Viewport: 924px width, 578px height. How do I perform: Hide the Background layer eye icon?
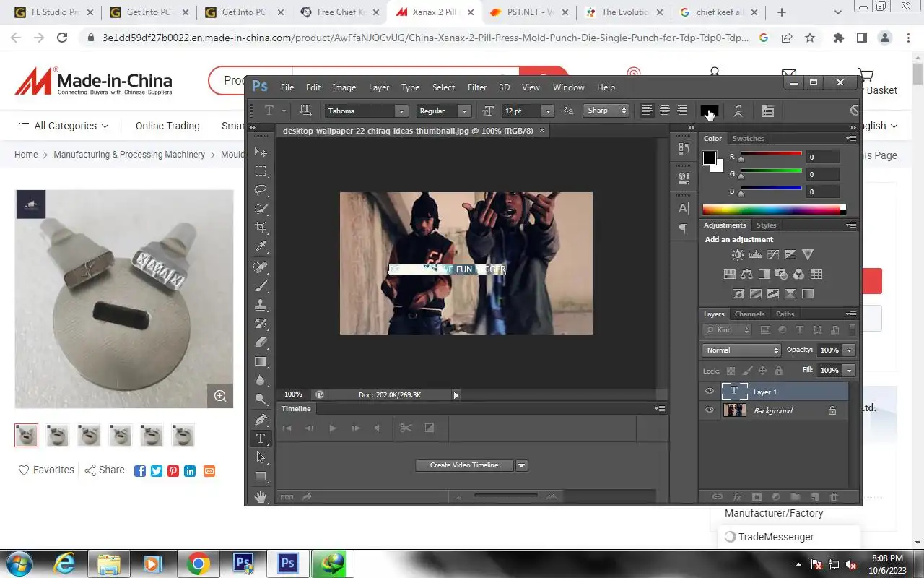tap(709, 410)
